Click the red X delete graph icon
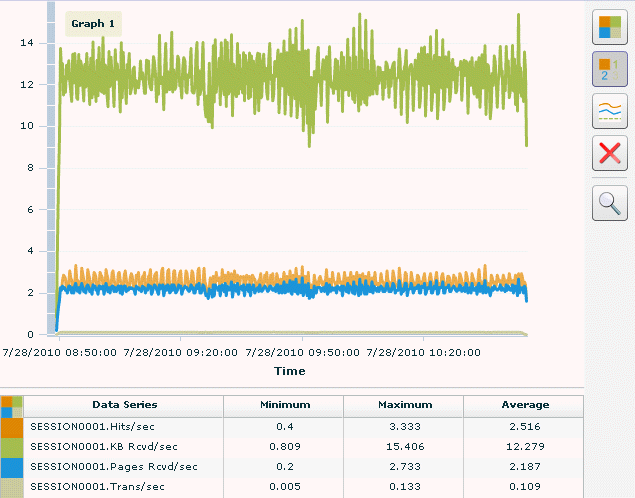This screenshot has width=635, height=498. click(x=609, y=153)
